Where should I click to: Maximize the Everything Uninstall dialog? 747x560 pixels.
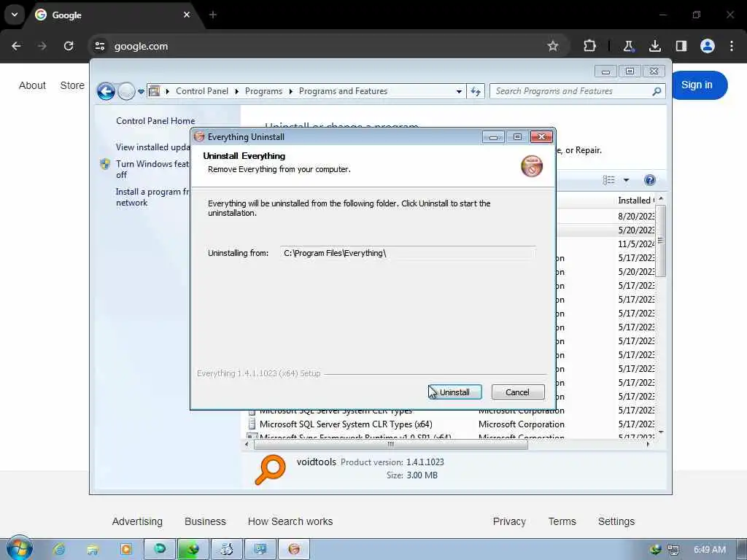(517, 136)
